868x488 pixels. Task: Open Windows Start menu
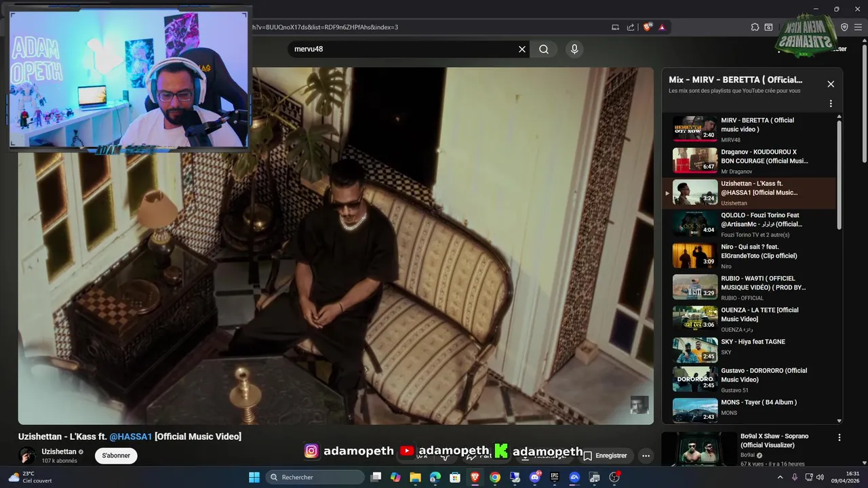[x=254, y=477]
